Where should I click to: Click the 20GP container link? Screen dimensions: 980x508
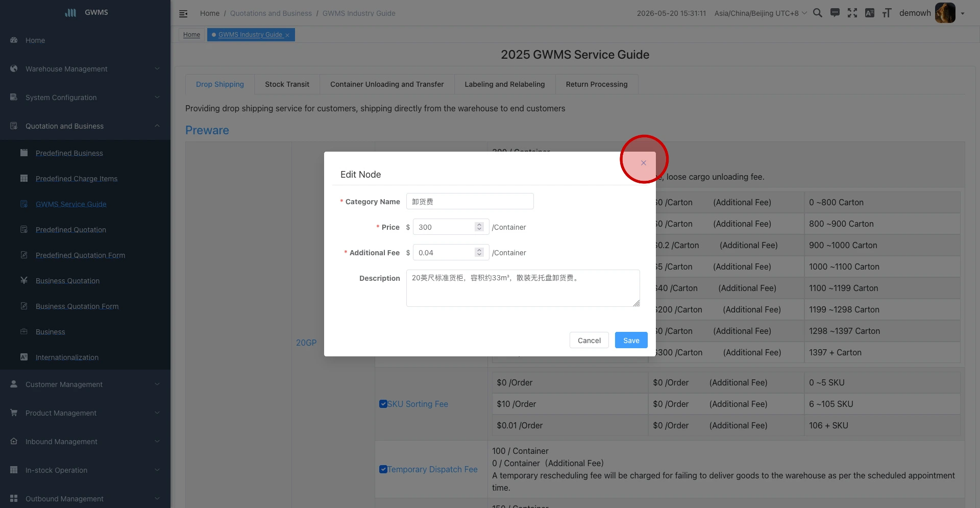pos(306,343)
